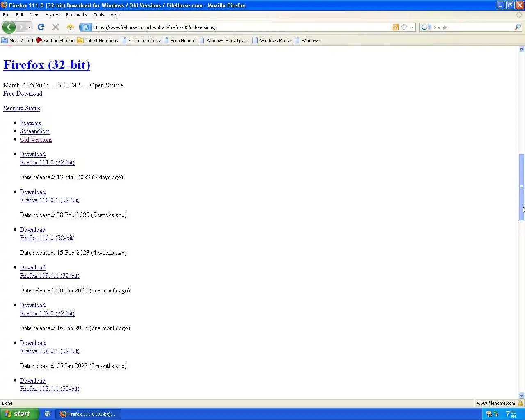Open the Firefox 110.0.1 (32-bit) link
Screen dimensions: 525x420
tap(50, 200)
